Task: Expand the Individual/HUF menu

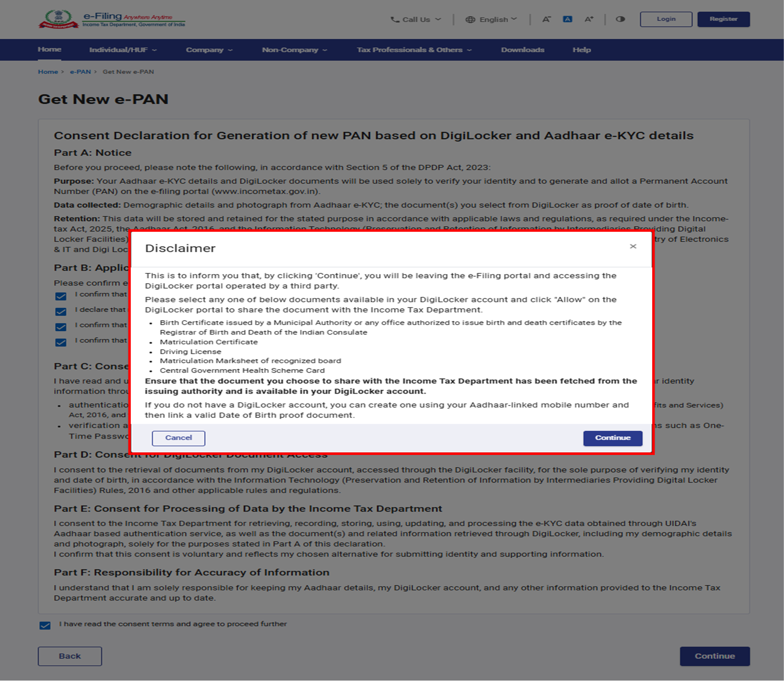Action: coord(123,50)
